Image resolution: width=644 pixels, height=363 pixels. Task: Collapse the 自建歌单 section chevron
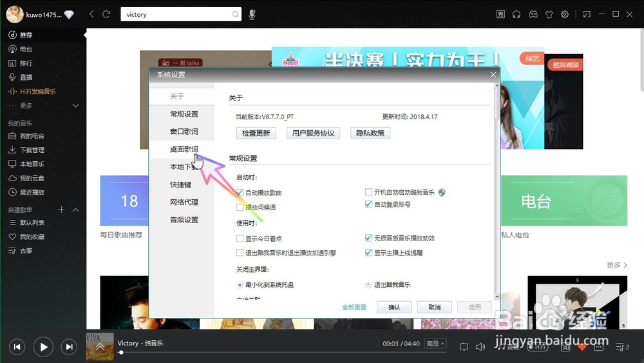pyautogui.click(x=75, y=210)
